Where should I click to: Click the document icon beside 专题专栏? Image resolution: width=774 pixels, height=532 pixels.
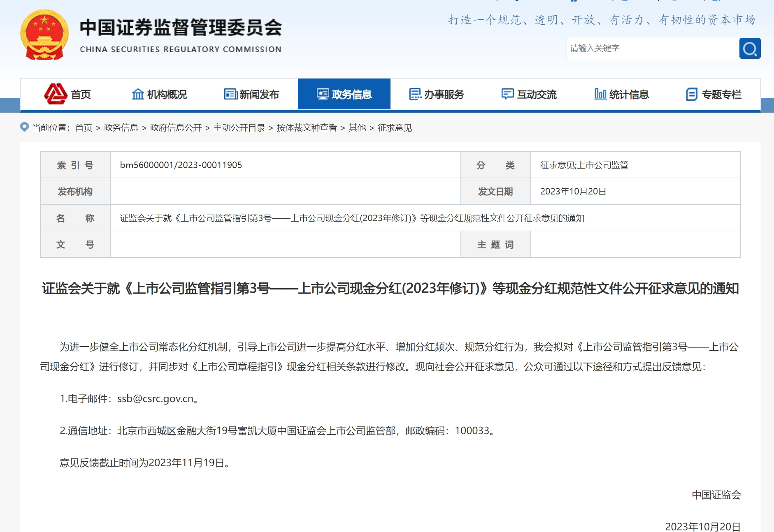(692, 94)
